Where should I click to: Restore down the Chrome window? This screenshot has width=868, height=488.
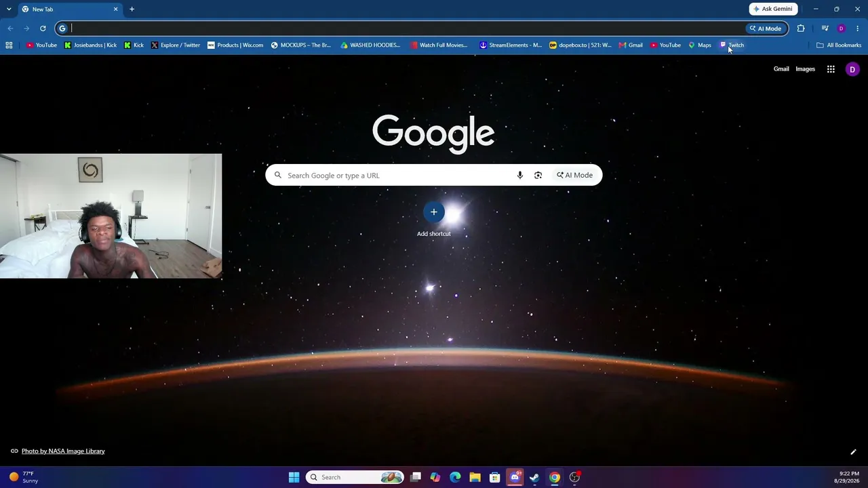[x=837, y=9]
